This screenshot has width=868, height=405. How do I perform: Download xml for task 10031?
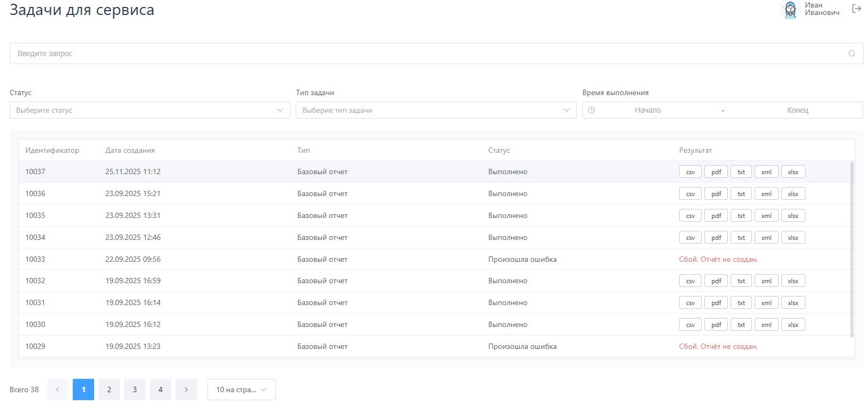766,303
